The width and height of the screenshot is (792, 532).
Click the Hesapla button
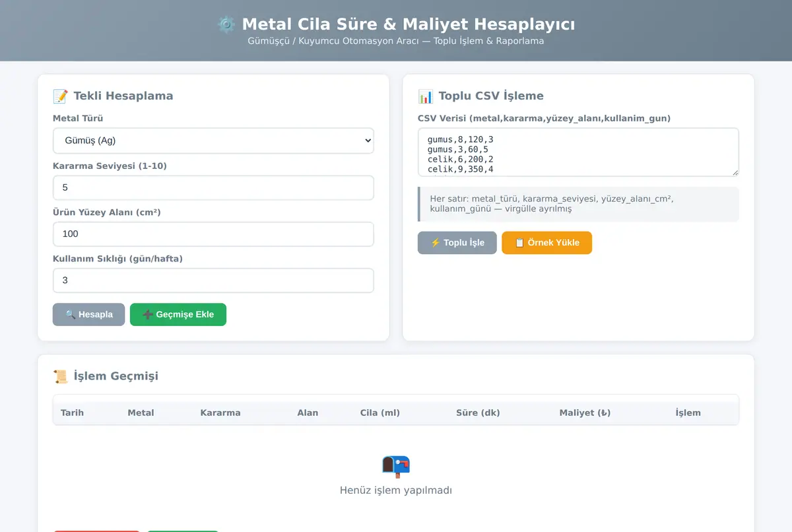[88, 315]
